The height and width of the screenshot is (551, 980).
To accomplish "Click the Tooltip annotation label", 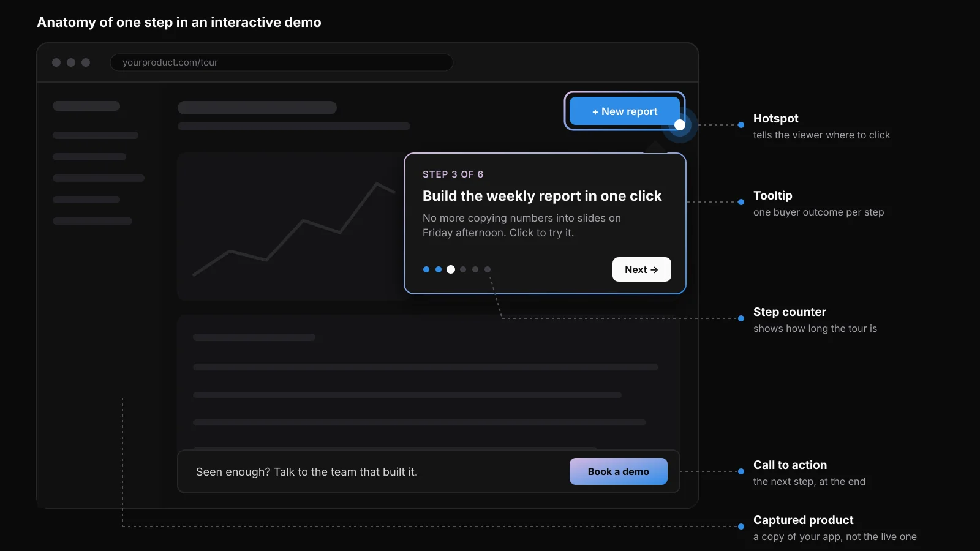I will coord(772,195).
